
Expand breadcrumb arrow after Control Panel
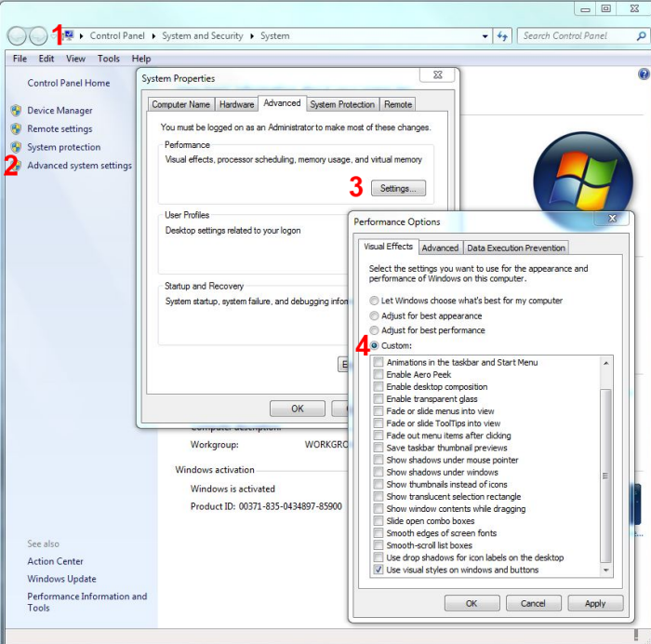pyautogui.click(x=153, y=36)
